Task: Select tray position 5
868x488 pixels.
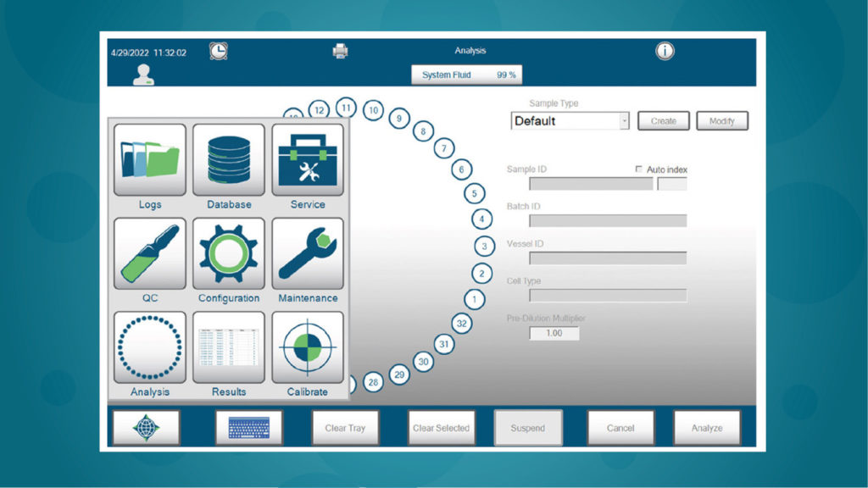Action: [x=474, y=194]
